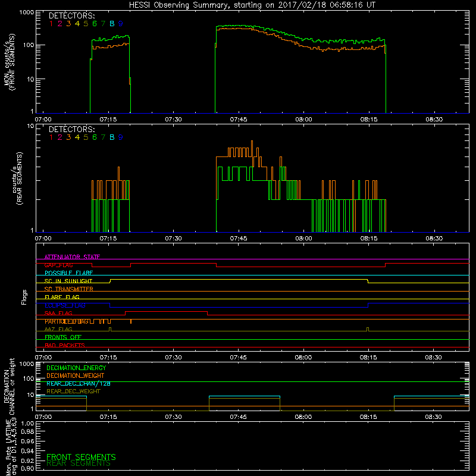This screenshot has width=476, height=476.
Task: Click the REAR SEGMENTS label in livetime panel
Action: click(x=79, y=464)
